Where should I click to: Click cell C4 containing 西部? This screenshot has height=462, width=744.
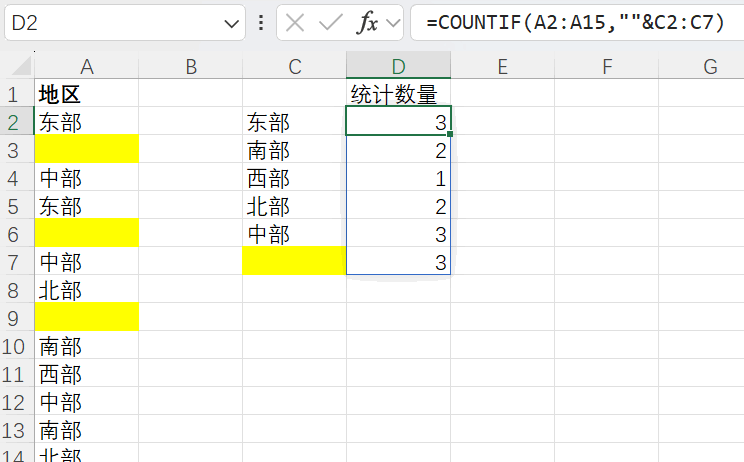295,179
